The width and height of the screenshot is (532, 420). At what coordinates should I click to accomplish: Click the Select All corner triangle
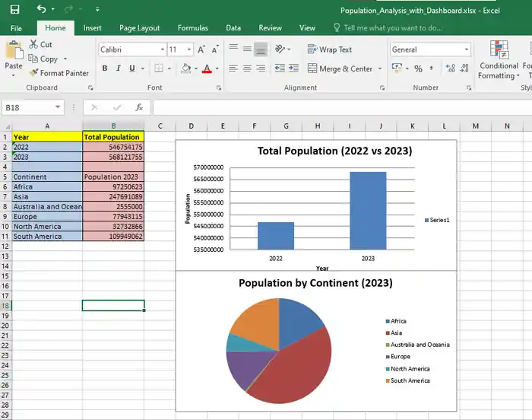point(6,126)
